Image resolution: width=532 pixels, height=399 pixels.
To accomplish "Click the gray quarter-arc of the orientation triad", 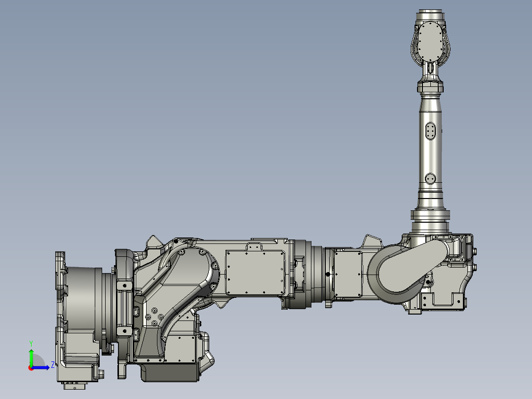I will coord(38,359).
